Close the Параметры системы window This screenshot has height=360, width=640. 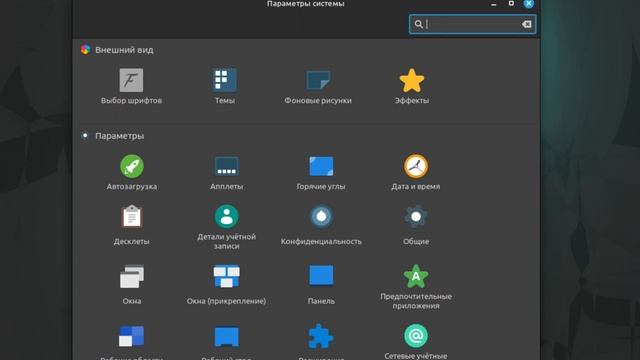[529, 4]
